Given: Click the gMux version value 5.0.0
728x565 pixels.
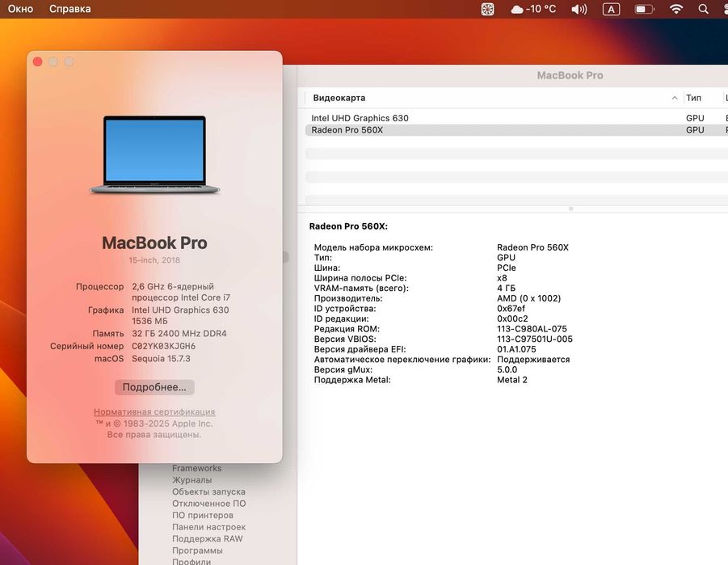Looking at the screenshot, I should [507, 370].
